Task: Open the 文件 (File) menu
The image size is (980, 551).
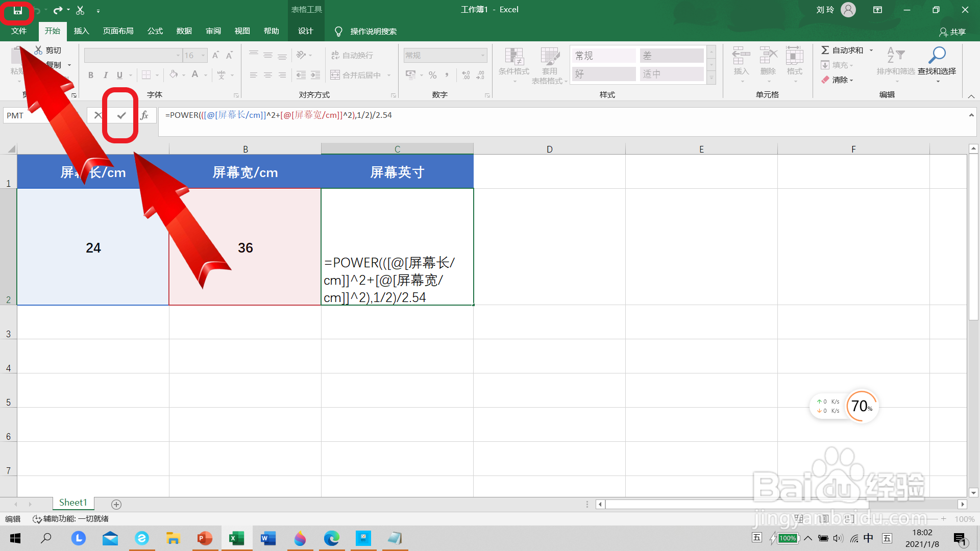Action: [x=19, y=32]
